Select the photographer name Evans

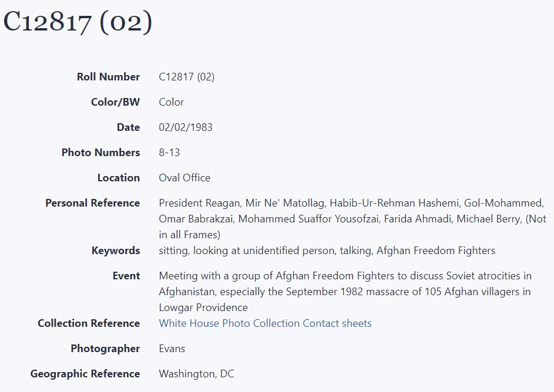(172, 349)
